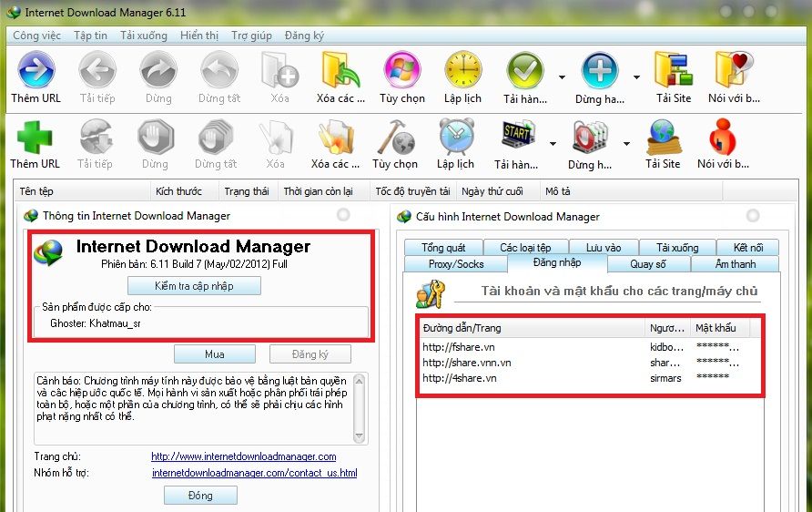The image size is (812, 512).
Task: Open the Tập tin menu
Action: click(x=91, y=36)
